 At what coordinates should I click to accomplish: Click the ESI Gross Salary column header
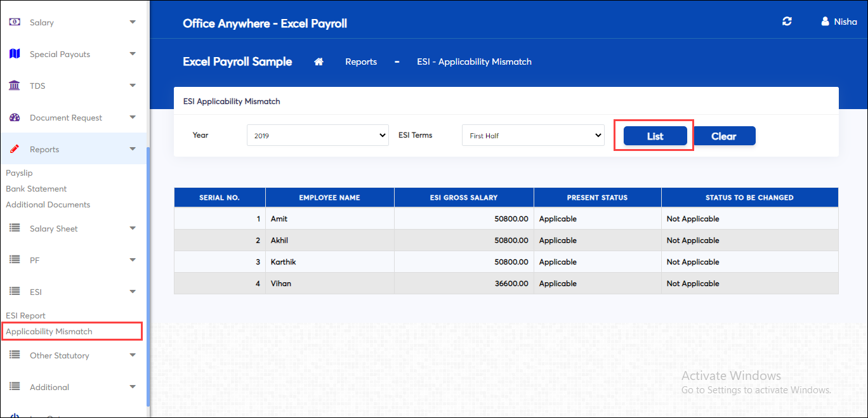[x=464, y=197]
